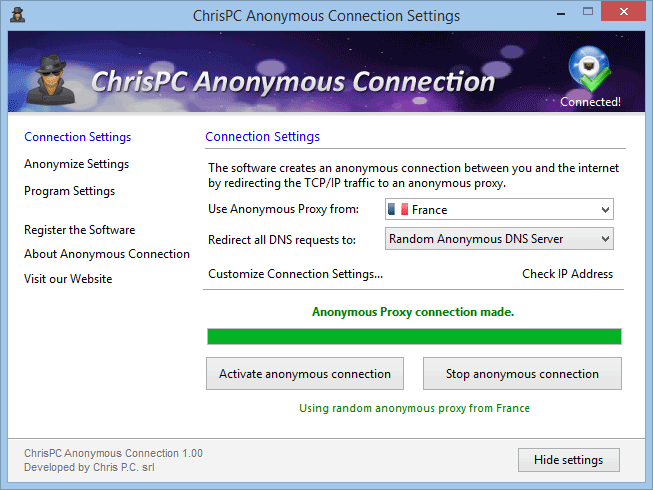Check IP Address link
Viewport: 653px width, 490px height.
tap(567, 274)
